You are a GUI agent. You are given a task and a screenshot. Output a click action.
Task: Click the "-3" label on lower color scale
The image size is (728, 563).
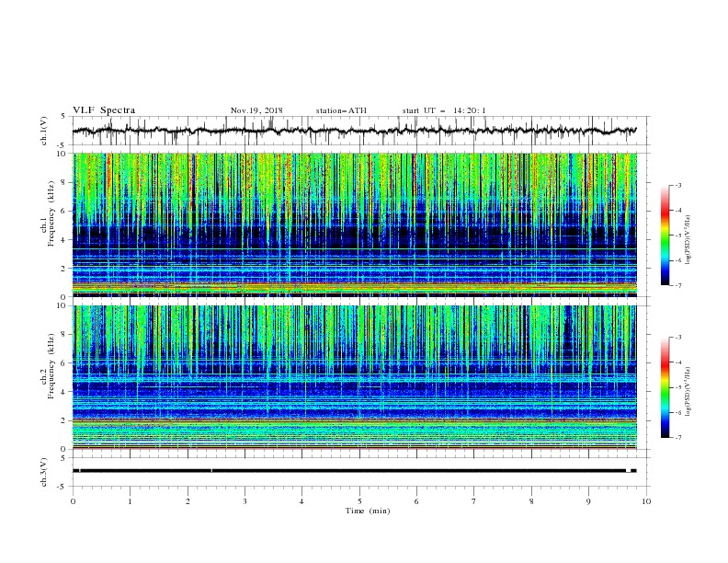[x=678, y=338]
